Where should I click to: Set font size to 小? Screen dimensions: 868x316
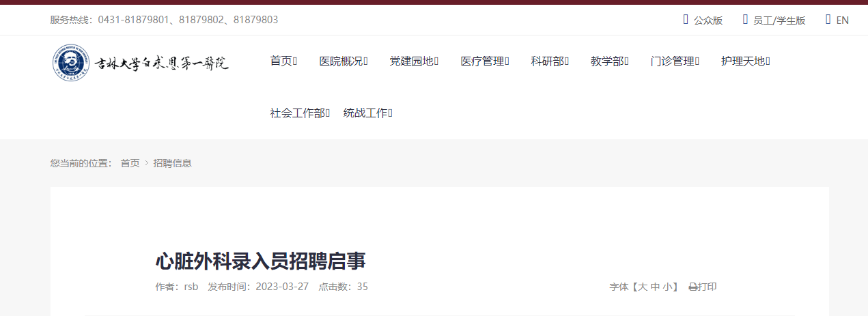[667, 287]
